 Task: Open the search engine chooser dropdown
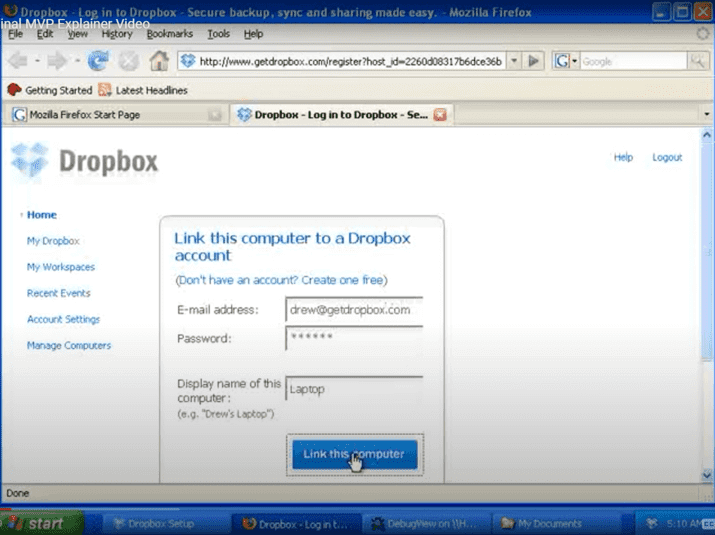[575, 61]
